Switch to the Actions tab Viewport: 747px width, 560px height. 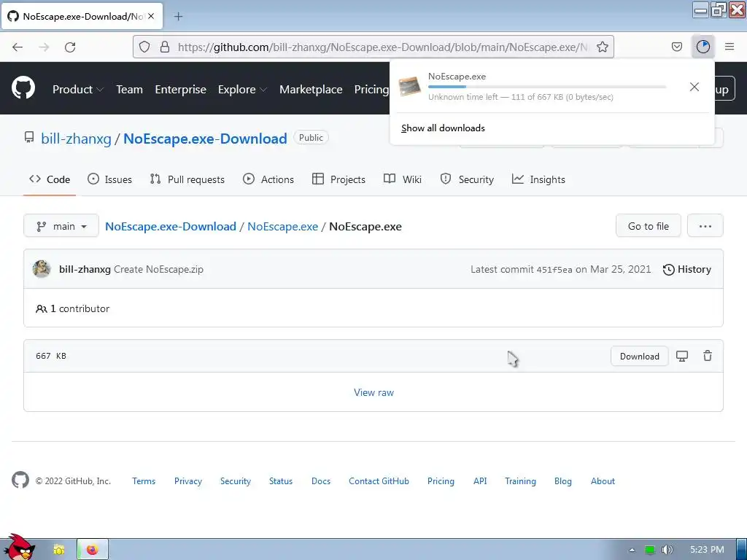(268, 179)
